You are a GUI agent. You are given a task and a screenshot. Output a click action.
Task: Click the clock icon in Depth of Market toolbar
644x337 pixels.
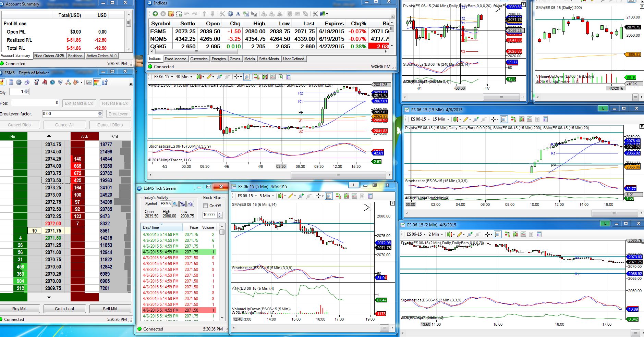pos(52,82)
